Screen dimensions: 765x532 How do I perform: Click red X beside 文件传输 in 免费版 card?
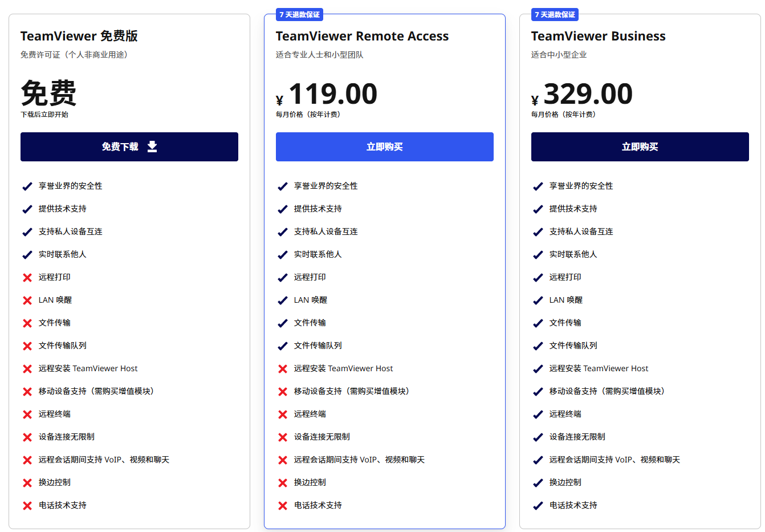27,323
